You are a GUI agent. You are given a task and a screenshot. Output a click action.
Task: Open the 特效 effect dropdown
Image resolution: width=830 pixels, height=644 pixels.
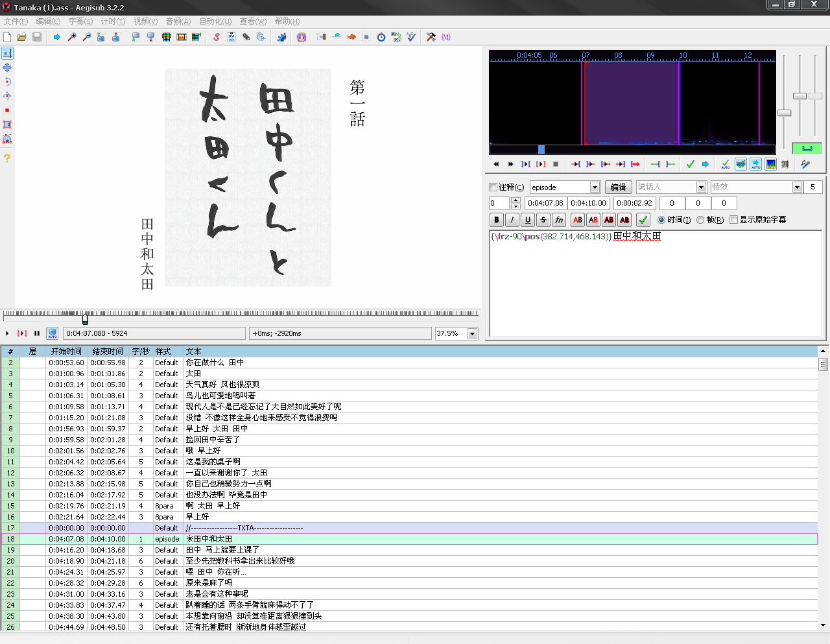click(x=798, y=187)
